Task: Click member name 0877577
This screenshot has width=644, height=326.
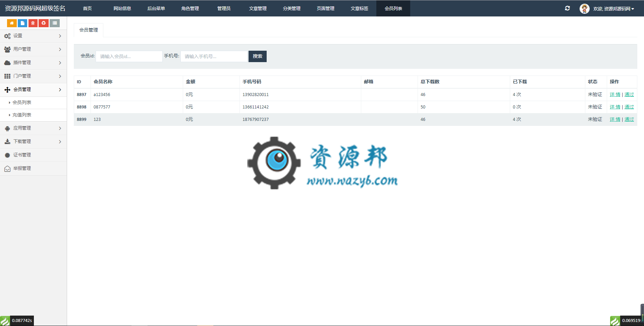Action: [102, 107]
